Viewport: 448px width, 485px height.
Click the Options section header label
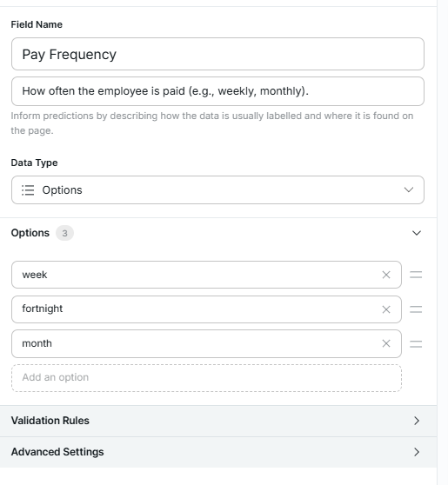coord(30,233)
